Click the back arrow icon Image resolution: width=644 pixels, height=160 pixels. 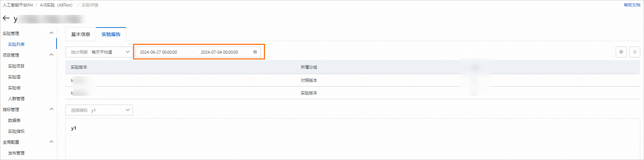(6, 18)
